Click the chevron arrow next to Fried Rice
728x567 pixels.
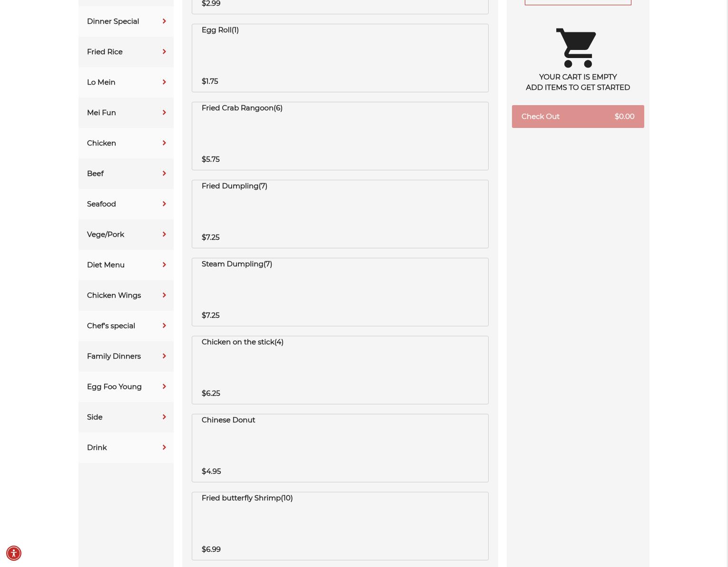(x=164, y=52)
